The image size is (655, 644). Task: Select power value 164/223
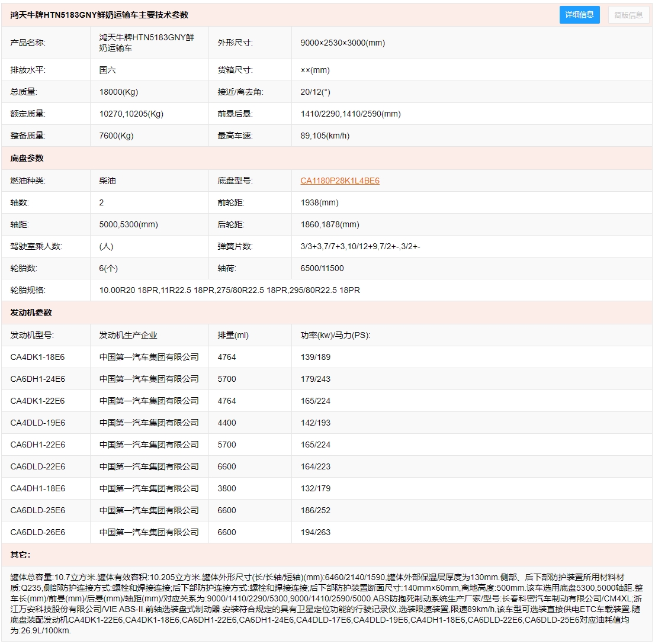pos(316,466)
